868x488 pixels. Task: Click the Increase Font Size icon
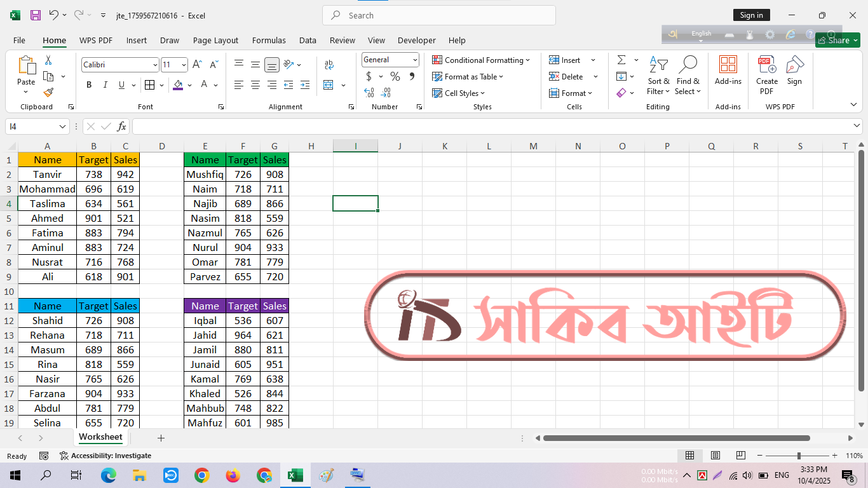tap(197, 64)
